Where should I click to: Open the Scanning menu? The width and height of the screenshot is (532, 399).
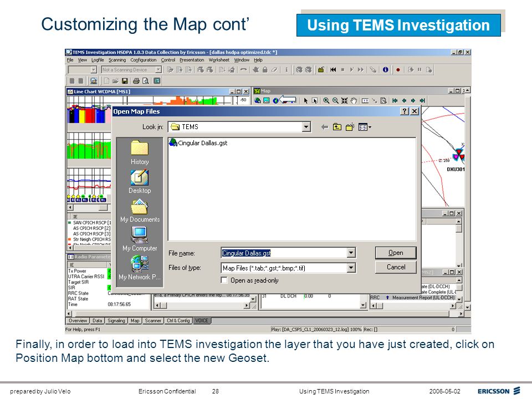tap(117, 60)
